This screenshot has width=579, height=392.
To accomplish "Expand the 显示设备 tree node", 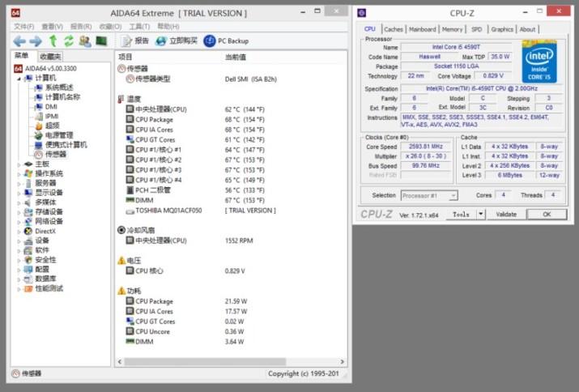I will (x=19, y=194).
